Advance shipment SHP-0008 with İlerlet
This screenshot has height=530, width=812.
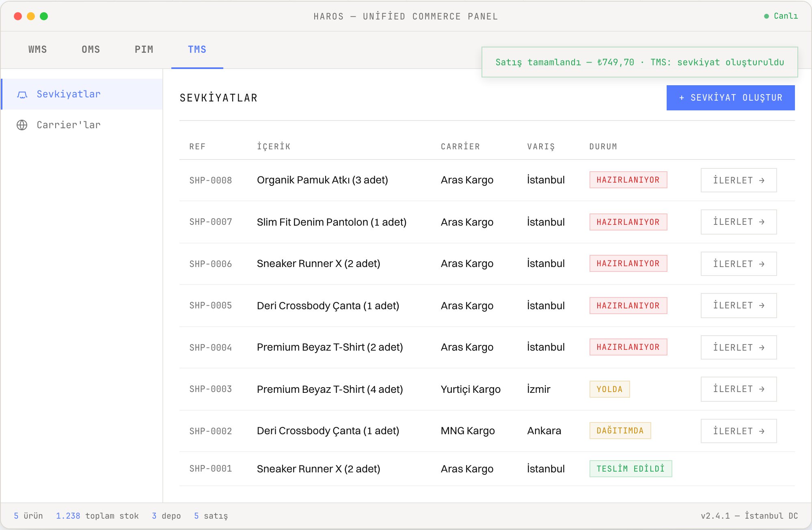click(x=739, y=180)
